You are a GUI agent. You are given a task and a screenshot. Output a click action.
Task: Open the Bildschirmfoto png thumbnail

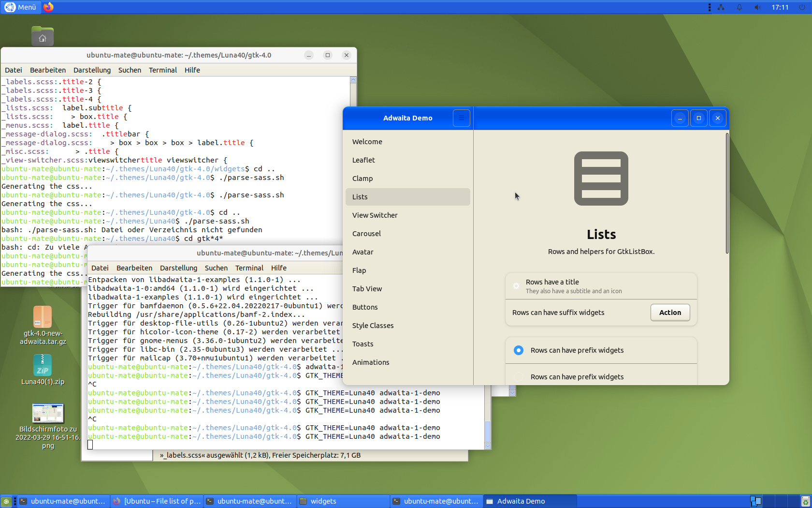pos(48,413)
